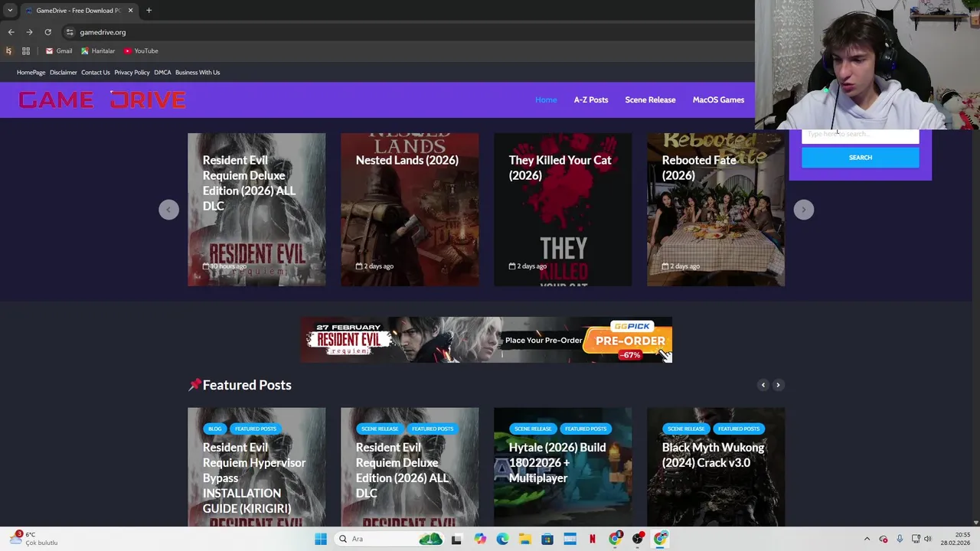Image resolution: width=980 pixels, height=551 pixels.
Task: Open a new browser tab
Action: click(x=149, y=10)
